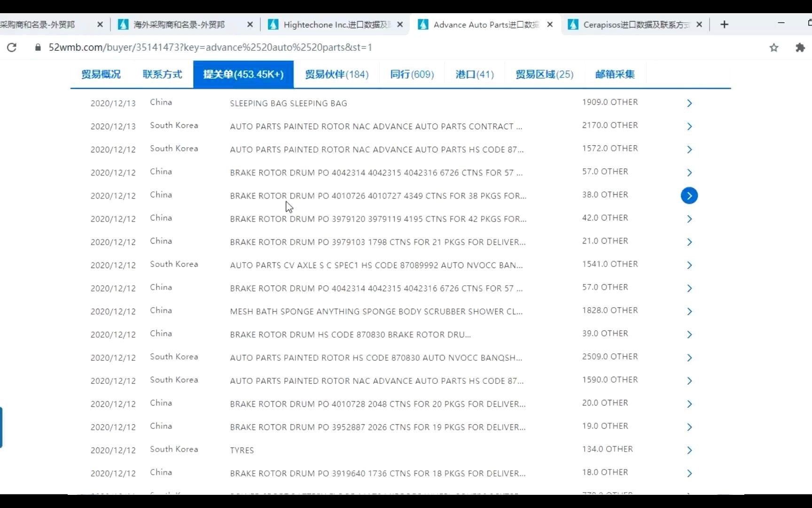812x508 pixels.
Task: Expand the 42.0 OTHER row arrow
Action: pos(689,219)
